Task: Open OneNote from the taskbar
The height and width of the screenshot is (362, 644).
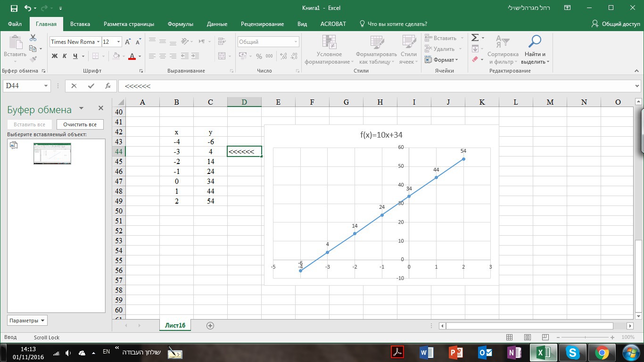Action: pyautogui.click(x=514, y=352)
